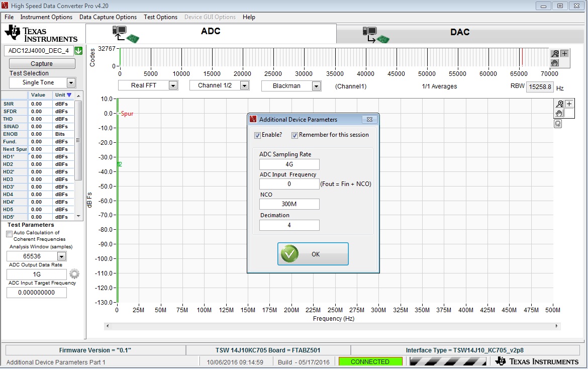Click the DAC board icon
Screen dimensions: 588x369
(x=376, y=35)
